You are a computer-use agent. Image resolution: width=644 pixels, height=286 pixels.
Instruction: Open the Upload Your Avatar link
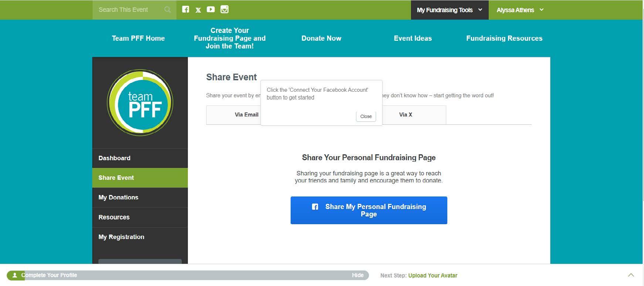click(x=433, y=275)
